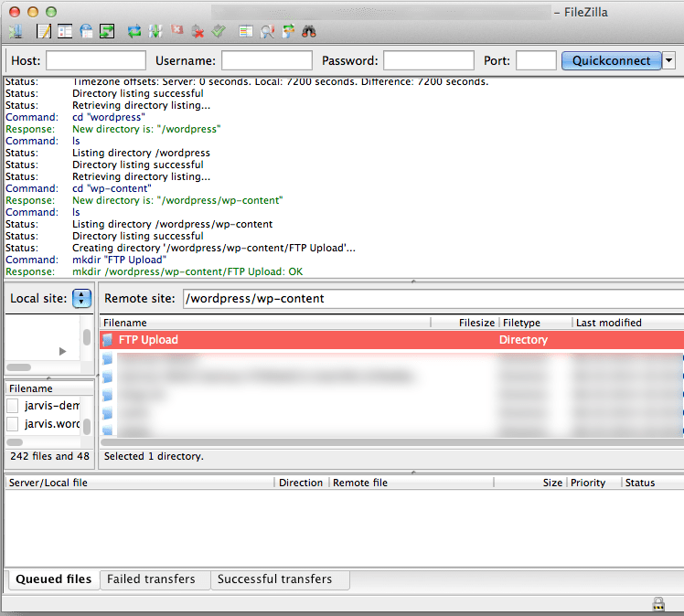Sort remote list by Last modified column
This screenshot has height=616, width=684.
(x=628, y=323)
